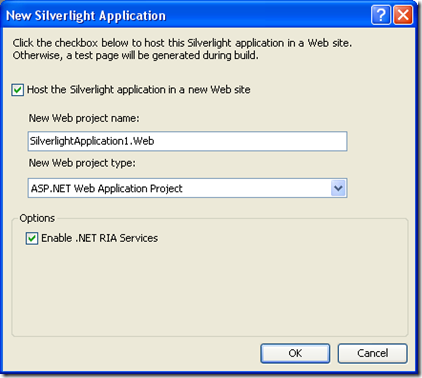Select the ASP.NET Web Application Project combo box
The image size is (422, 378).
(x=187, y=188)
